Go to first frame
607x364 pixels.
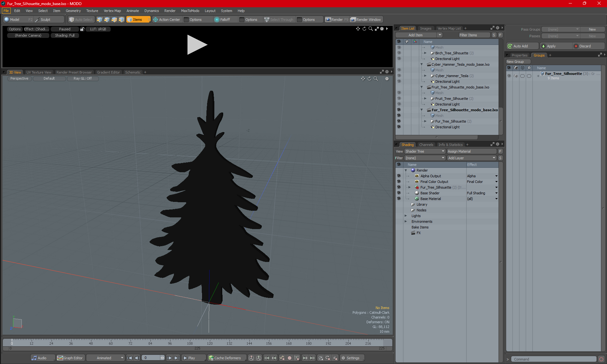[129, 358]
